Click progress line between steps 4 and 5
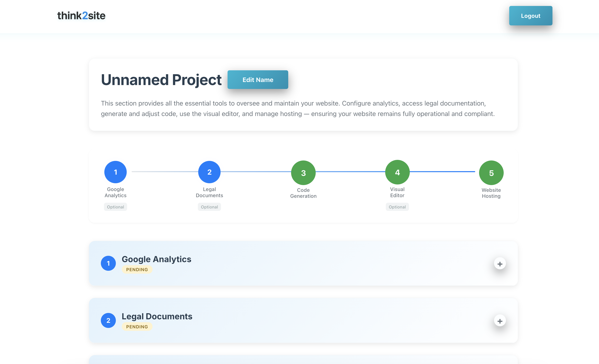Screen dimensions: 599x364 click(442, 172)
